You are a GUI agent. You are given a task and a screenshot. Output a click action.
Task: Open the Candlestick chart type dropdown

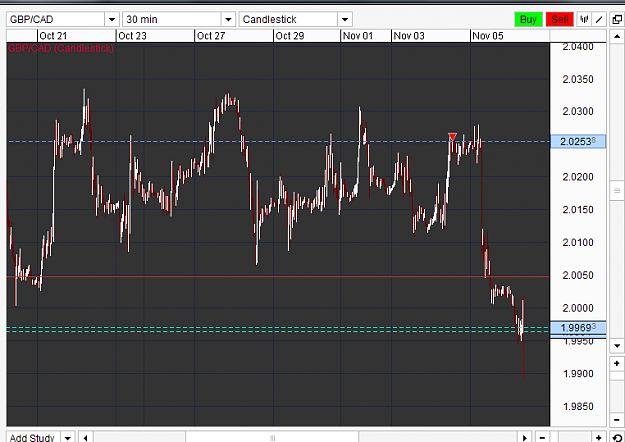(345, 19)
